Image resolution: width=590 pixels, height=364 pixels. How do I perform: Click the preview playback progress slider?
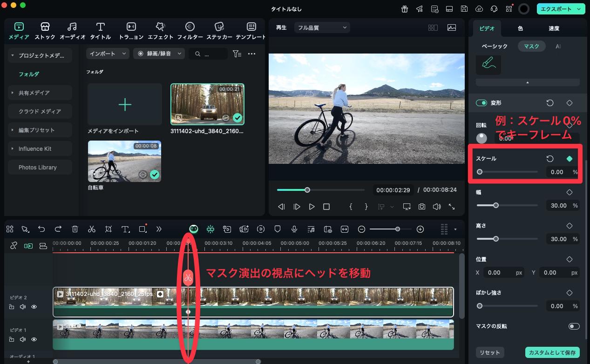[321, 189]
